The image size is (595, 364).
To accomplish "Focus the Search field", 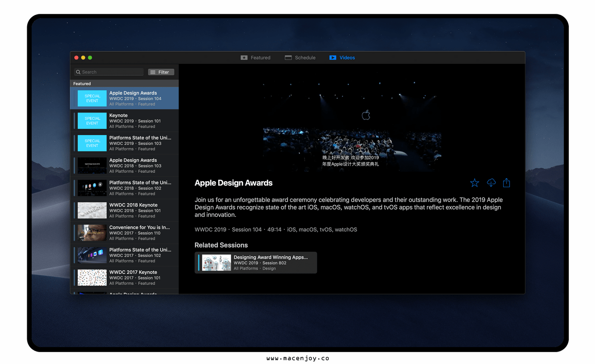I will 109,72.
